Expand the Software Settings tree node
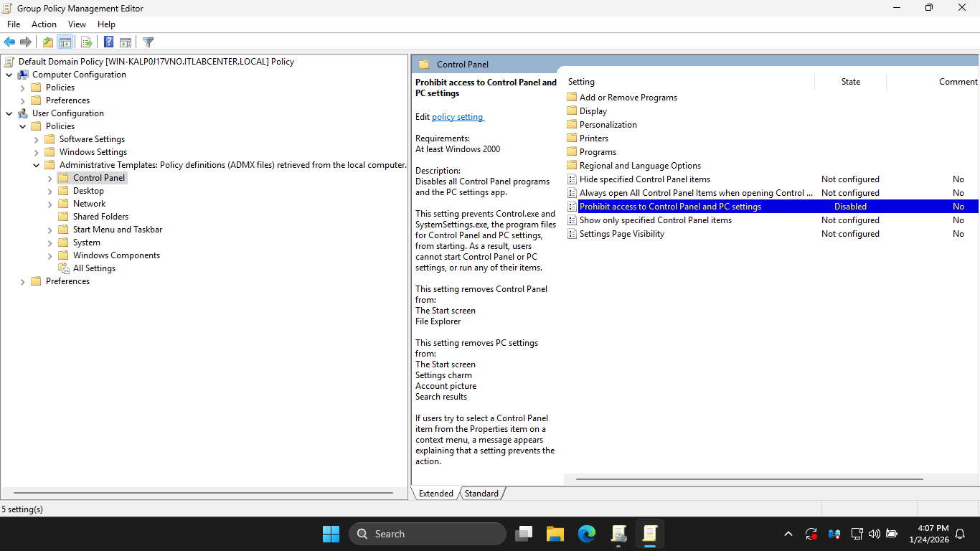Screen dimensions: 980x551 [x=36, y=140]
